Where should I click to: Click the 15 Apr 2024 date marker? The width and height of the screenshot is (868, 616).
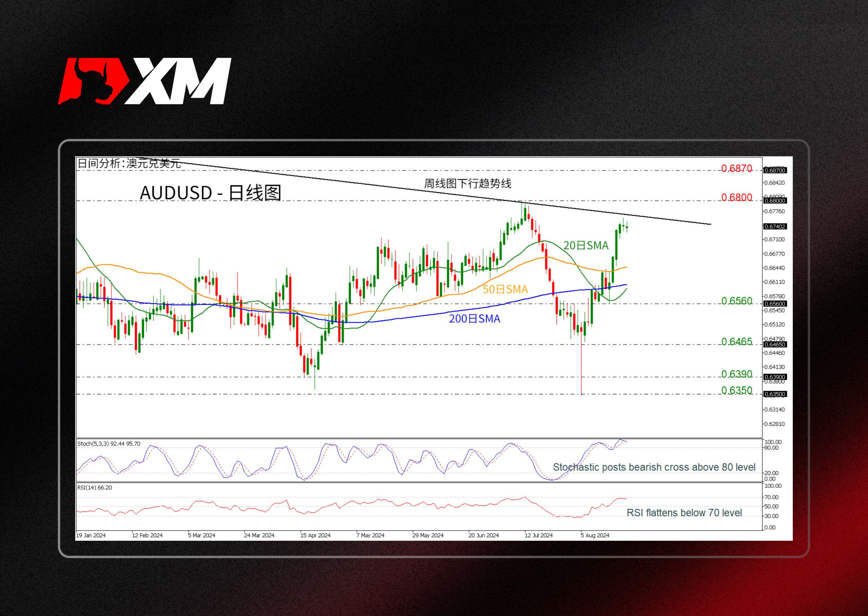click(315, 535)
